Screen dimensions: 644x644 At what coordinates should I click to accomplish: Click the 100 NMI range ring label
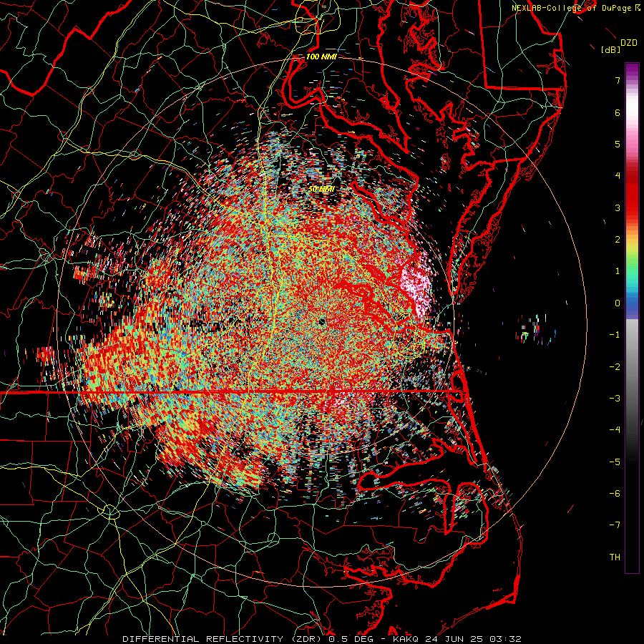coord(321,57)
